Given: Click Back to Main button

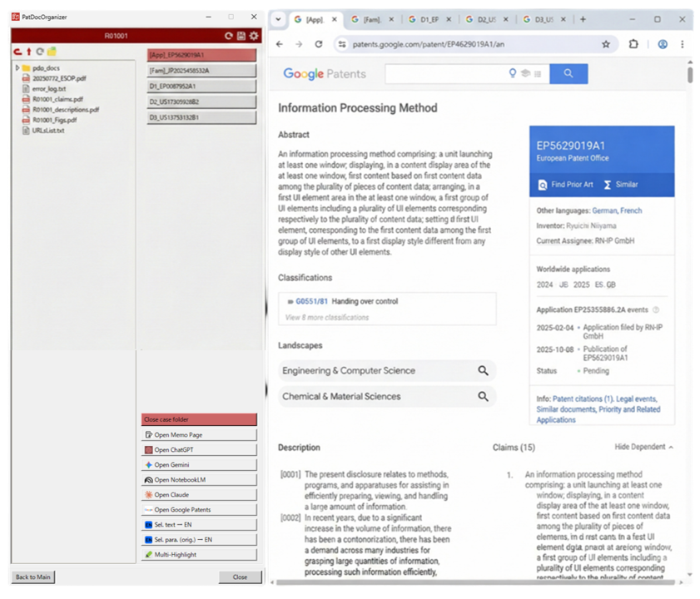Looking at the screenshot, I should 33,577.
